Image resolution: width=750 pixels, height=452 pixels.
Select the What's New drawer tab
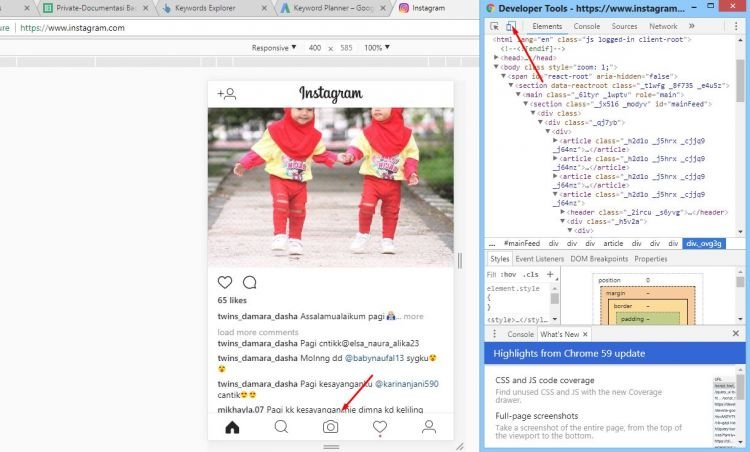click(559, 334)
